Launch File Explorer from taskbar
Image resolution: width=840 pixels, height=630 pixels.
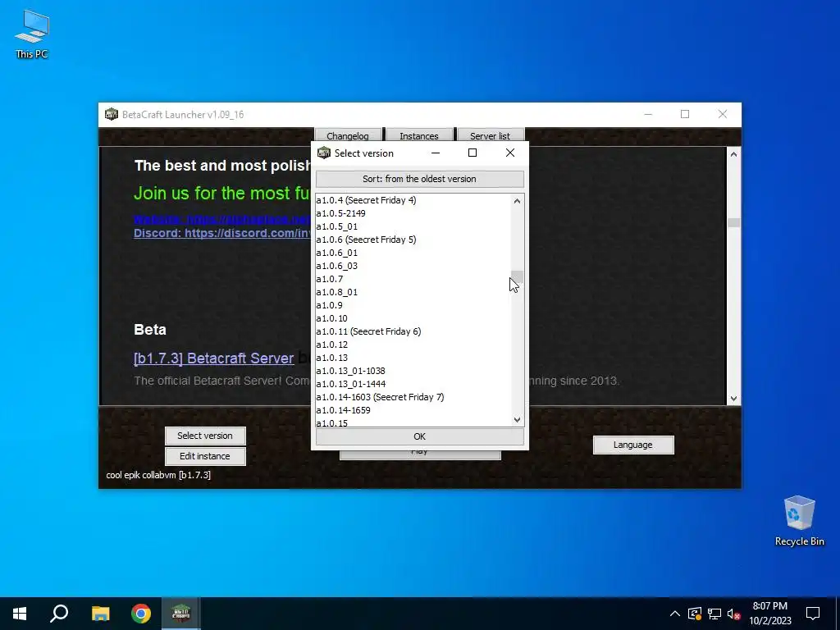pyautogui.click(x=100, y=614)
